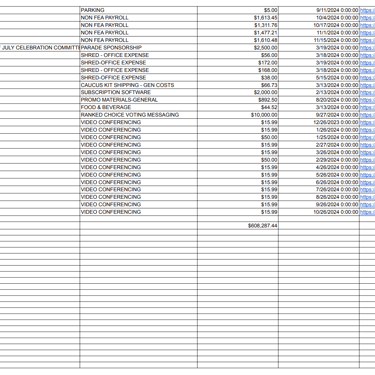Select the SHRED - OFFICE EXPENSE $56.00 row description
Screen dimensions: 375x375
(x=138, y=55)
